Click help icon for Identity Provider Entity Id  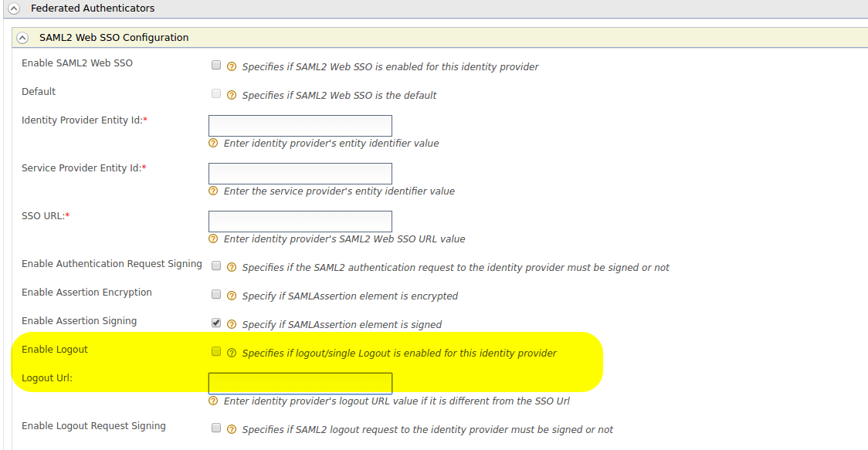(x=212, y=143)
